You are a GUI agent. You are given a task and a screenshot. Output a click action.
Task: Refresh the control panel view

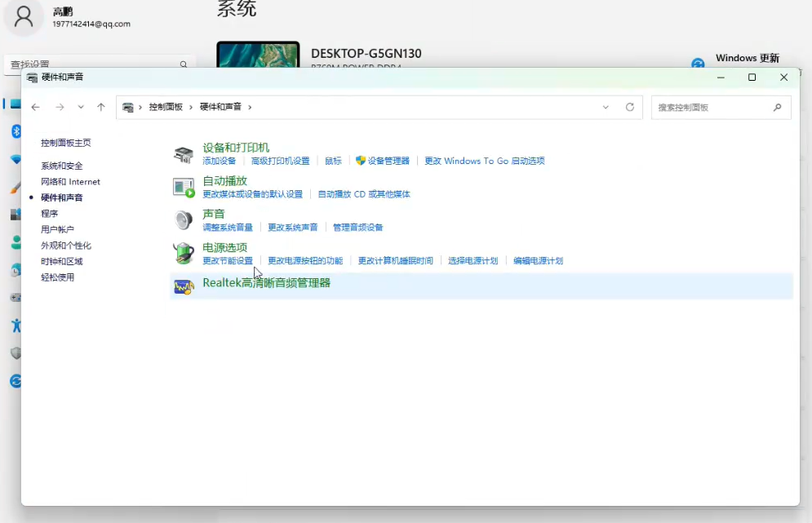coord(630,107)
